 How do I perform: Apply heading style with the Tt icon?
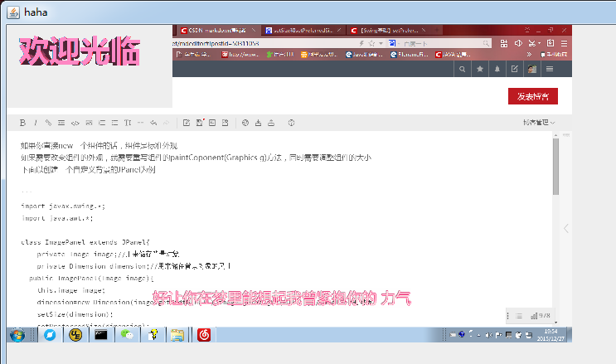(x=128, y=123)
